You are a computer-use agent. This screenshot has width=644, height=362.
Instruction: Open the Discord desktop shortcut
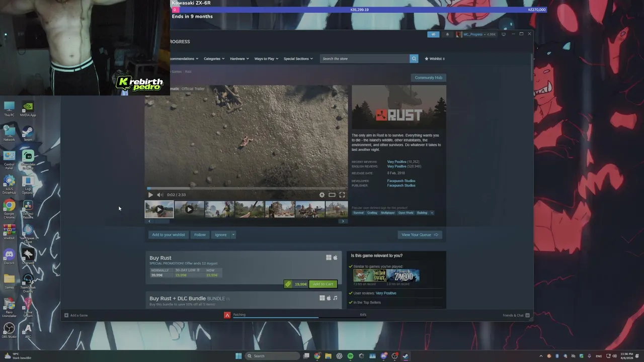[x=9, y=256]
